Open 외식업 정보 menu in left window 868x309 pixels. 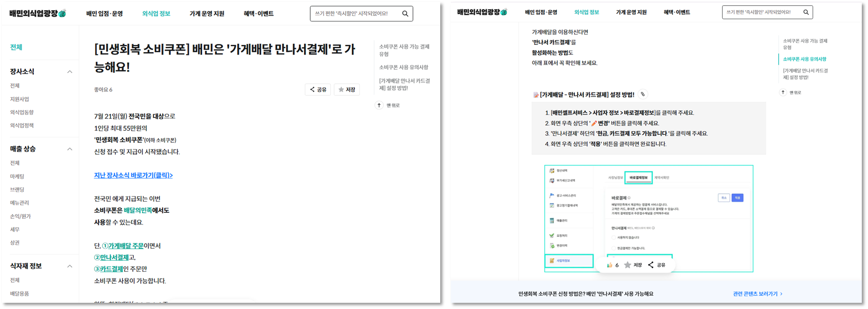pos(156,13)
